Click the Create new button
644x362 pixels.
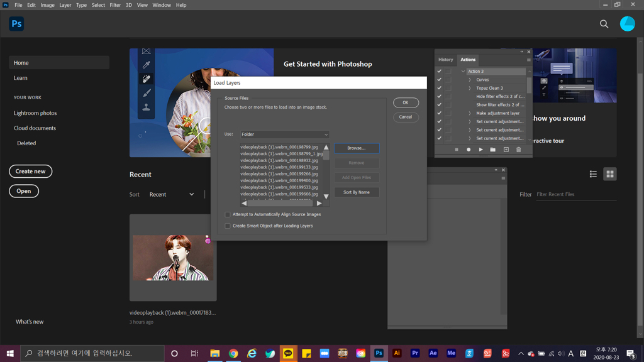click(x=30, y=171)
